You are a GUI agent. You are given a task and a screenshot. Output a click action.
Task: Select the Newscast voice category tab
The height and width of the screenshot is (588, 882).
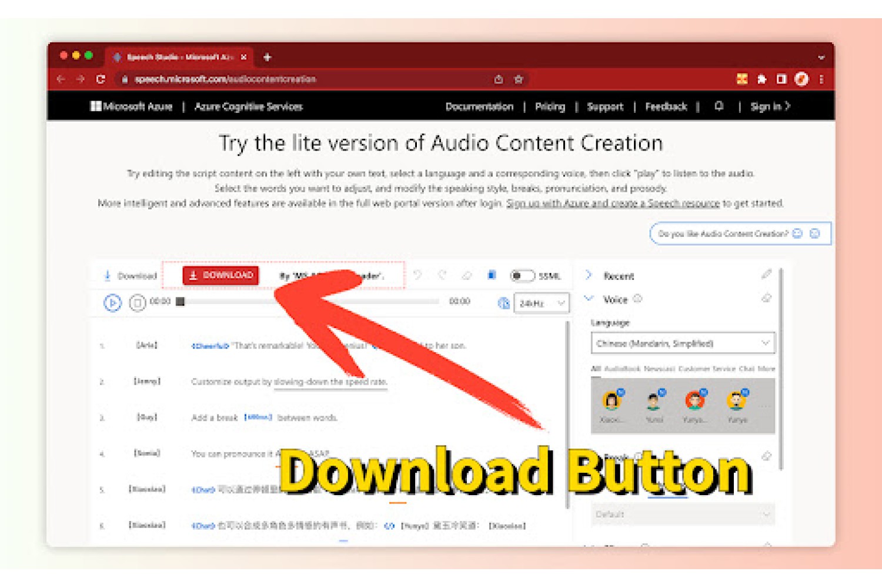[x=659, y=369]
